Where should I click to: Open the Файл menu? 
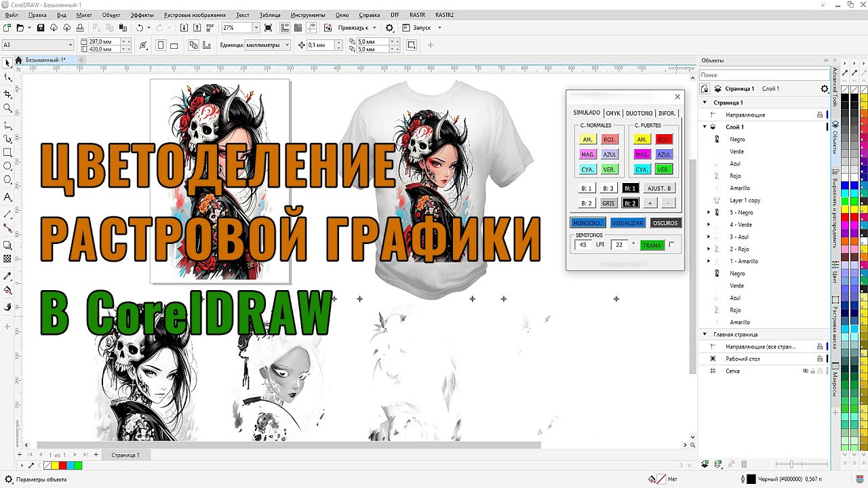pos(12,15)
